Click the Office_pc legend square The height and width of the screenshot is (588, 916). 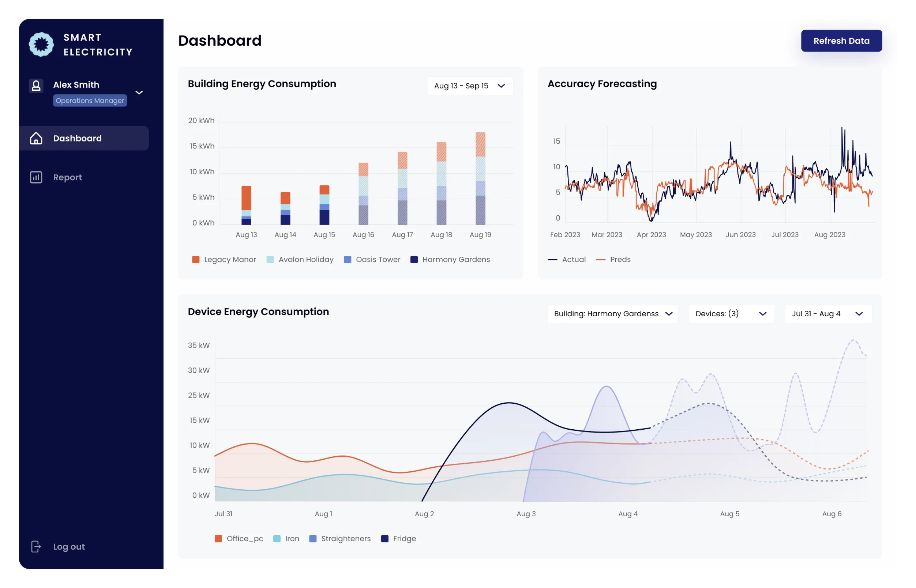coord(218,538)
